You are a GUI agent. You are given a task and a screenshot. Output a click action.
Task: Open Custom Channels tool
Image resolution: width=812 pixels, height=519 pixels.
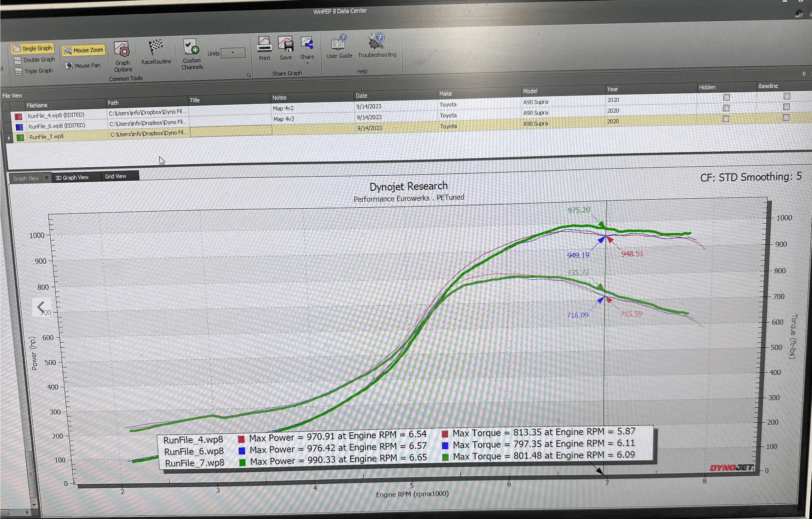coord(192,54)
